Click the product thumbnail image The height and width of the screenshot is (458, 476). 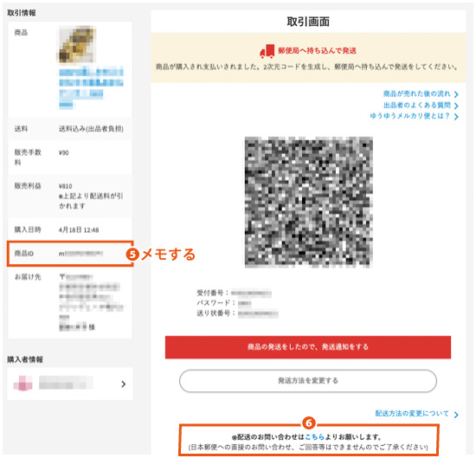(76, 44)
